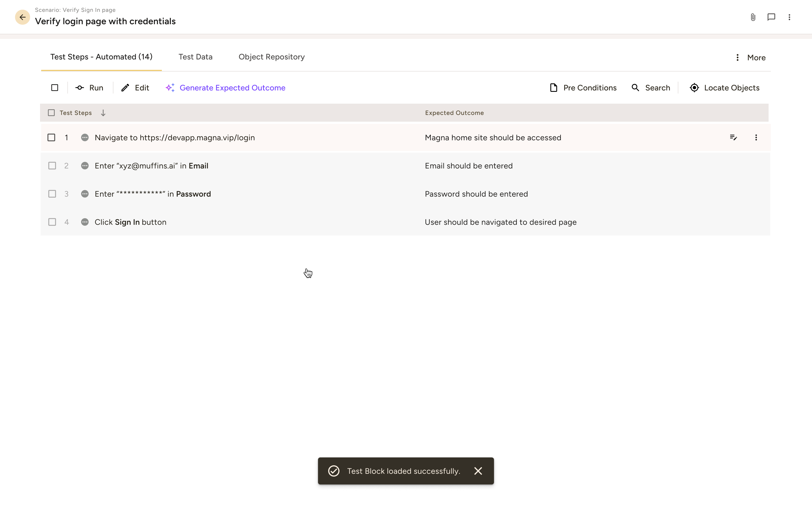Check the select-all Test Steps checkbox
Viewport: 812px width, 507px height.
coord(51,113)
